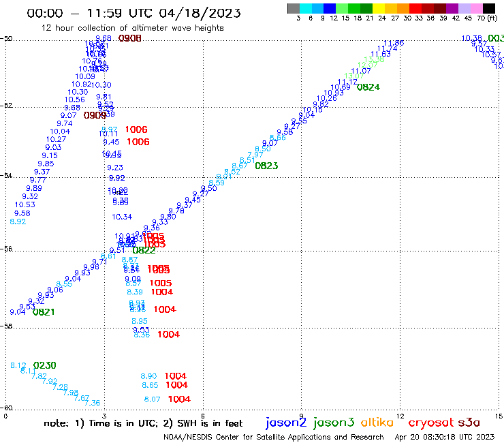Click the title '00:00 – 11:59 UTC 04/18/2023'
Image resolution: width=504 pixels, height=443 pixels.
coord(133,13)
